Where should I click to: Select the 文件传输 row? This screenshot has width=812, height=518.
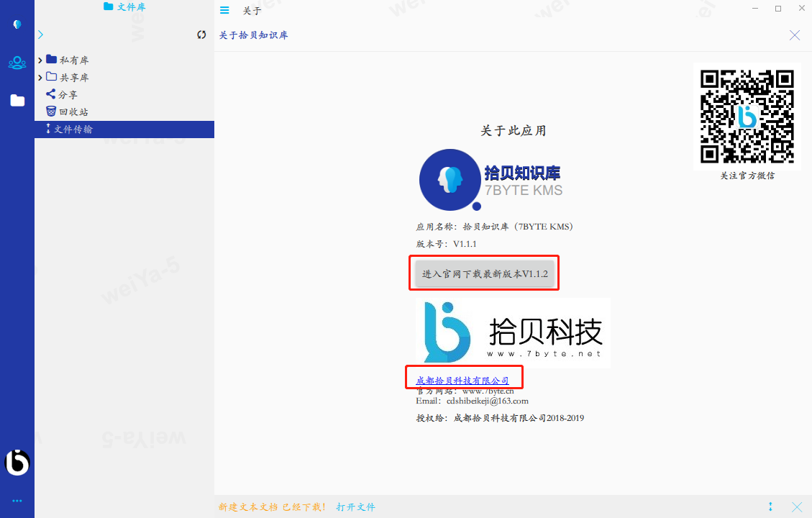point(124,129)
